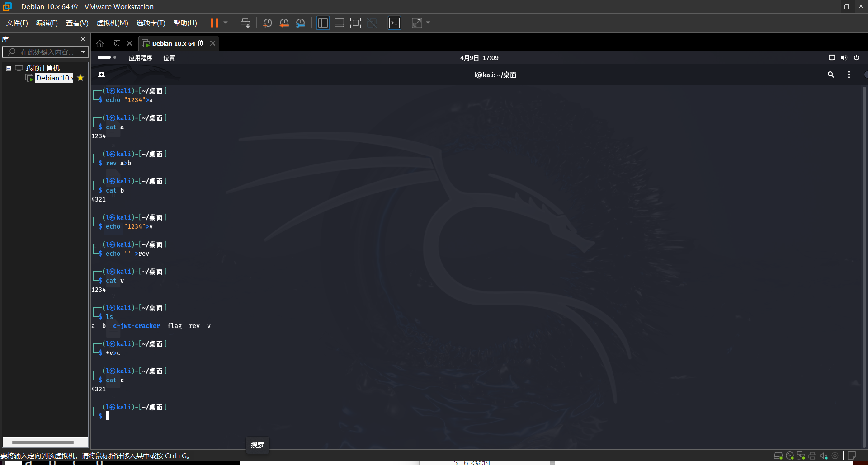
Task: Click the pause virtual machine button
Action: coord(214,23)
